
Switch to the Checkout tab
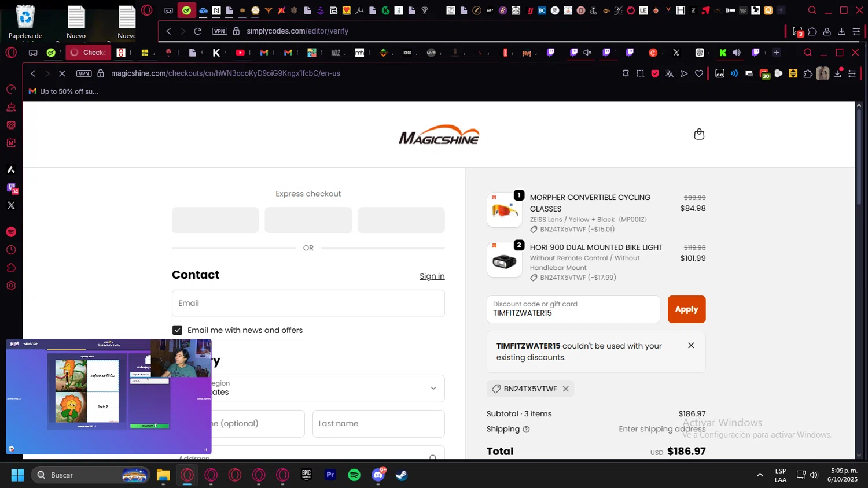click(x=89, y=53)
